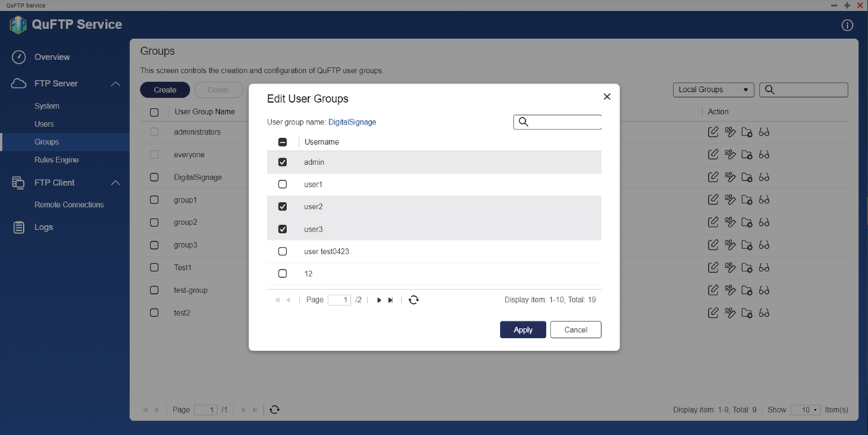This screenshot has width=868, height=435.
Task: Click the edit icon in the administrators row
Action: (713, 132)
